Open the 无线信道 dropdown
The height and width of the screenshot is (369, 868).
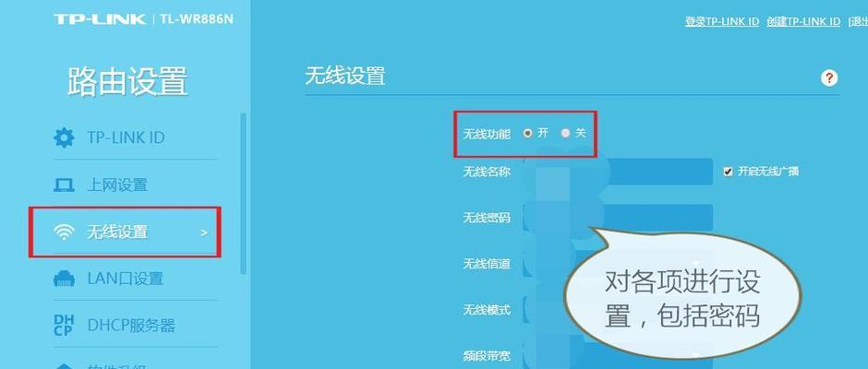pyautogui.click(x=617, y=264)
